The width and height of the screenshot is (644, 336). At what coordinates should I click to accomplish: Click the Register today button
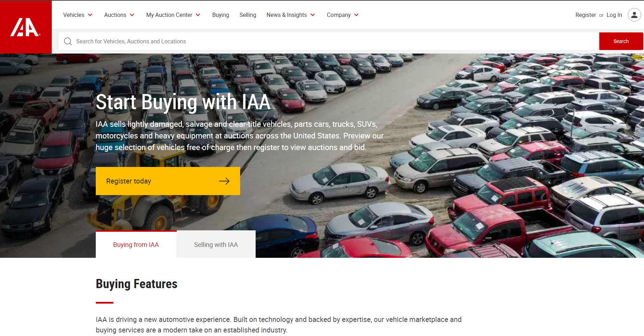pos(168,181)
